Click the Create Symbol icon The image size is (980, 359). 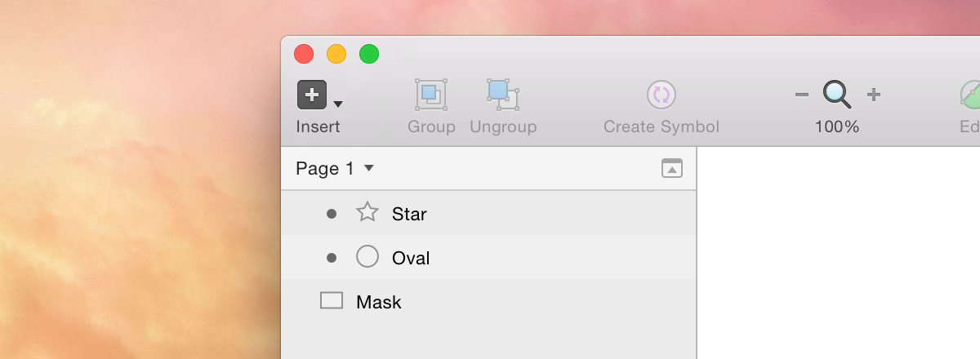[661, 95]
